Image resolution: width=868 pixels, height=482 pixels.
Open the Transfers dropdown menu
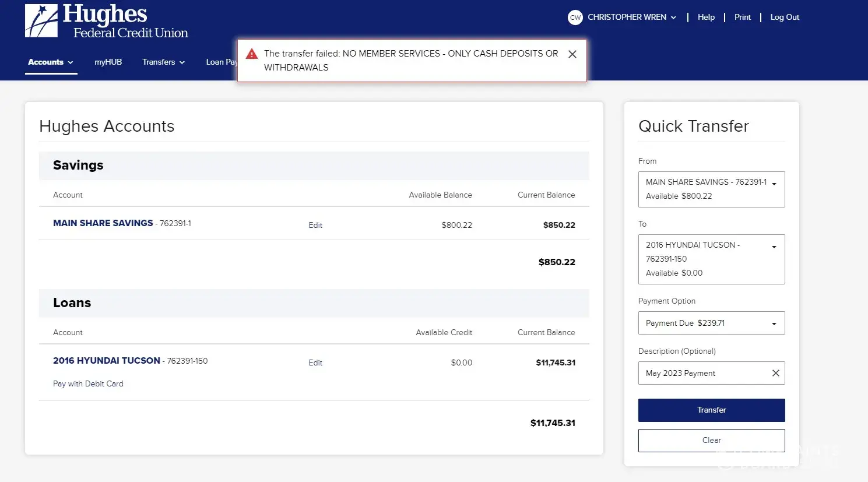(163, 62)
